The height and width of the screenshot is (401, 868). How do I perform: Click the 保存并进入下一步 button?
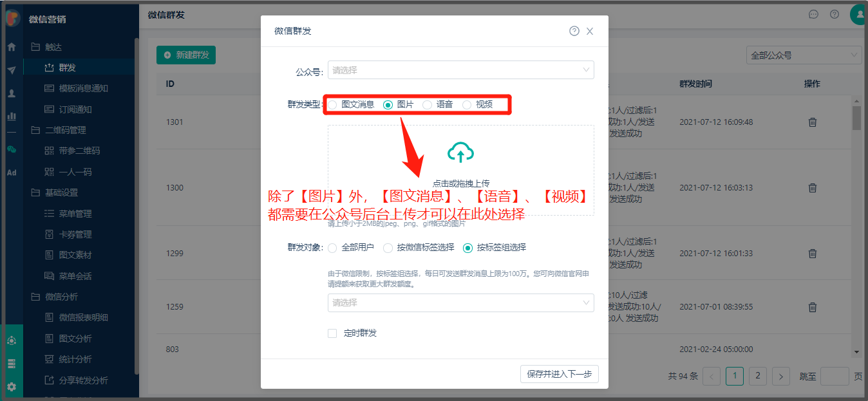coord(560,374)
